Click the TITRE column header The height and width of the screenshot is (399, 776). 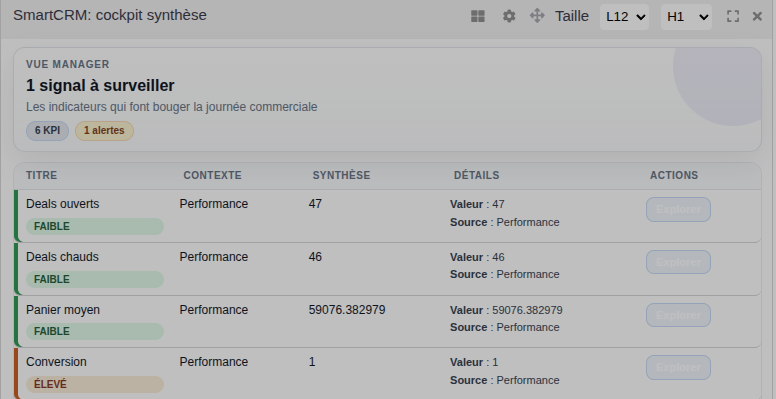click(42, 175)
